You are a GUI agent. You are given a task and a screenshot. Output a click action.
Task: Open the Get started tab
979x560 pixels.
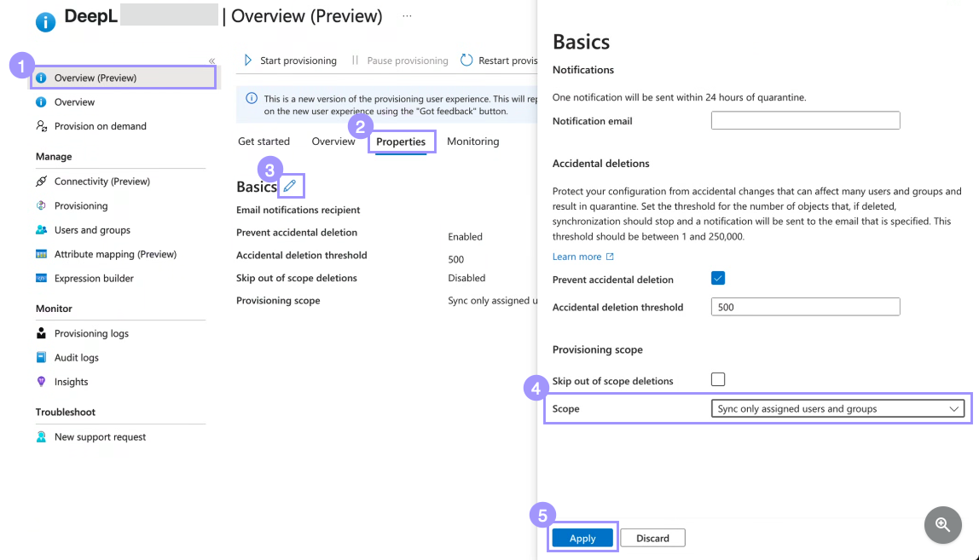264,141
